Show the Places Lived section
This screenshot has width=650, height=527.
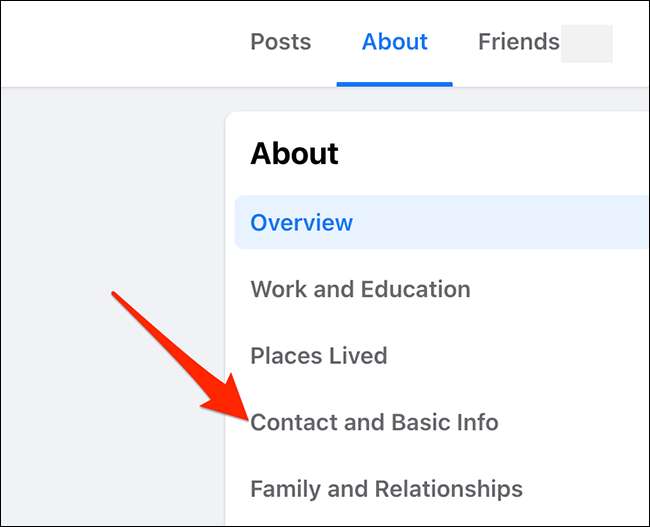point(318,355)
